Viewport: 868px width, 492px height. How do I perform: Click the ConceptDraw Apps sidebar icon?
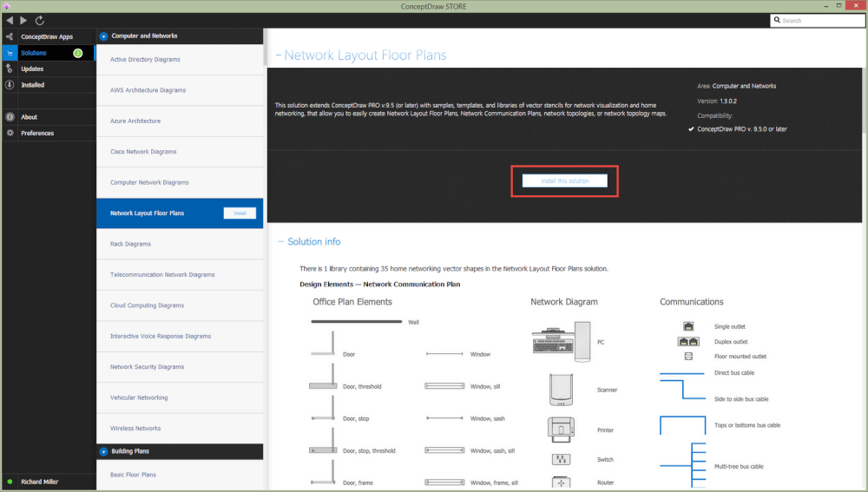click(x=10, y=36)
